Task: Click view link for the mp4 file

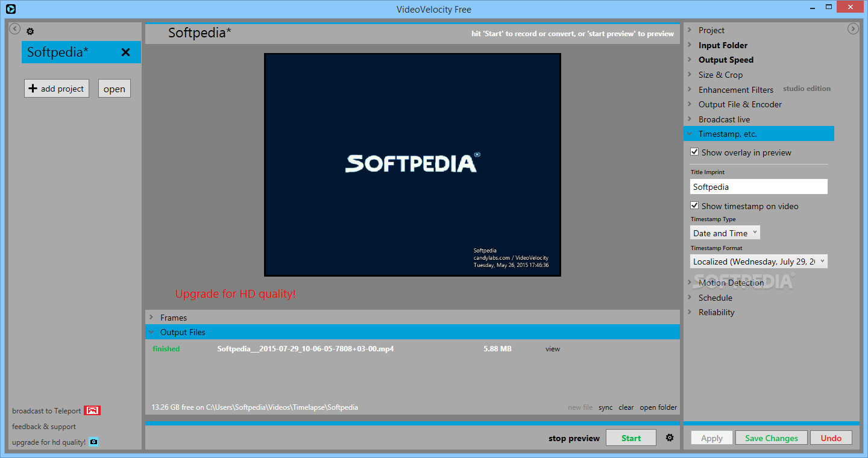Action: [x=553, y=349]
